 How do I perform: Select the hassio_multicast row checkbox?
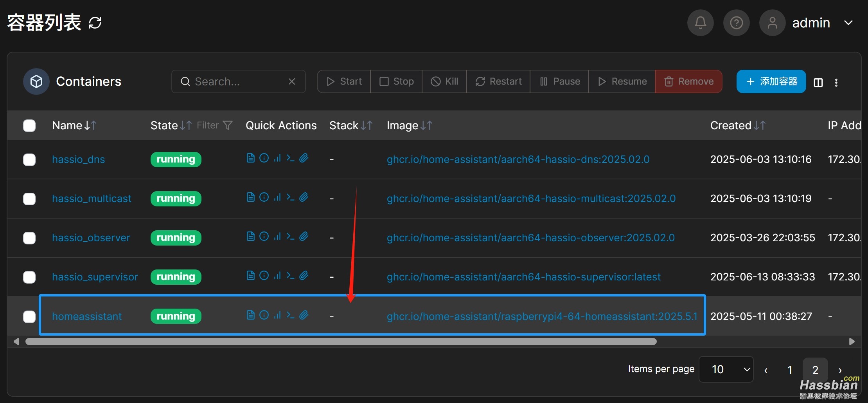(29, 199)
